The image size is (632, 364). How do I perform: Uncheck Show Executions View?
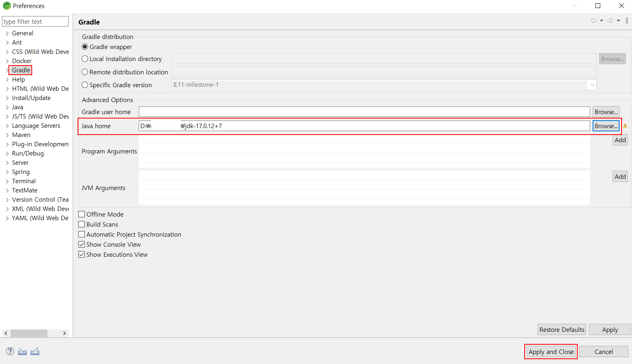coord(82,254)
